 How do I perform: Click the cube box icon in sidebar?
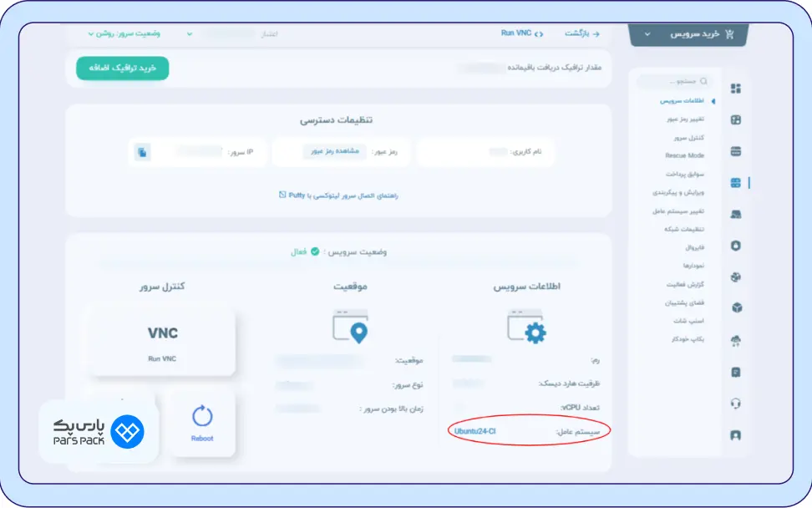click(x=735, y=308)
